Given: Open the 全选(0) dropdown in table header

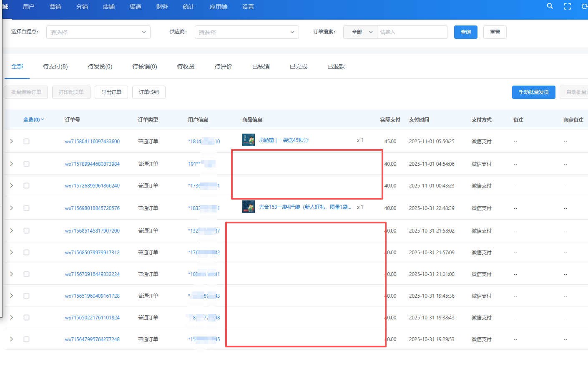Looking at the screenshot, I should (34, 120).
